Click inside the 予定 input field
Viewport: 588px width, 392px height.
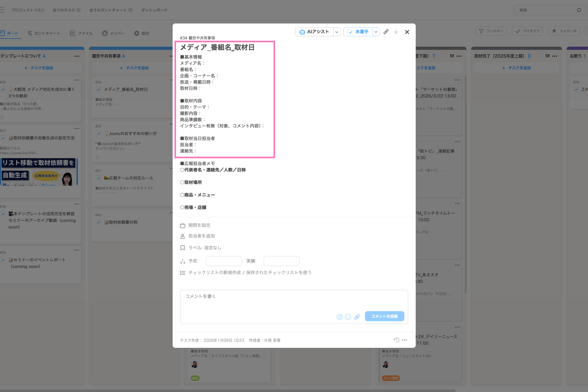pos(223,261)
